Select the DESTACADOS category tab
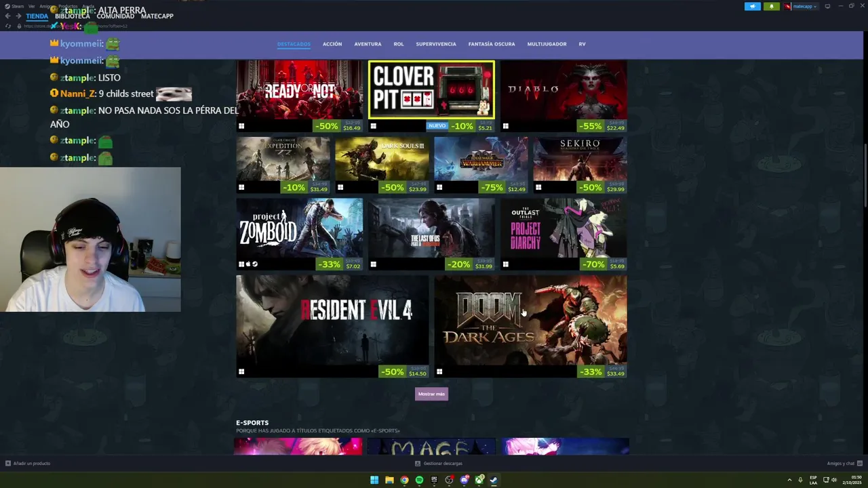The height and width of the screenshot is (488, 868). pyautogui.click(x=294, y=44)
